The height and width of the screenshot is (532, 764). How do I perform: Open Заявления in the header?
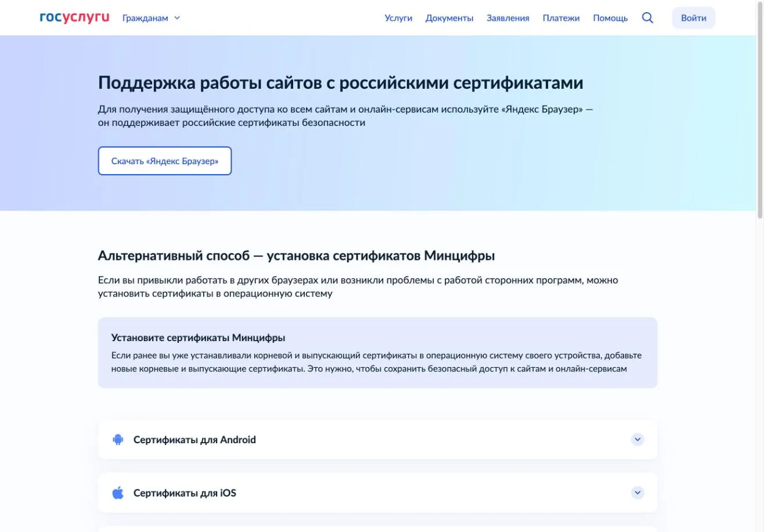(508, 18)
